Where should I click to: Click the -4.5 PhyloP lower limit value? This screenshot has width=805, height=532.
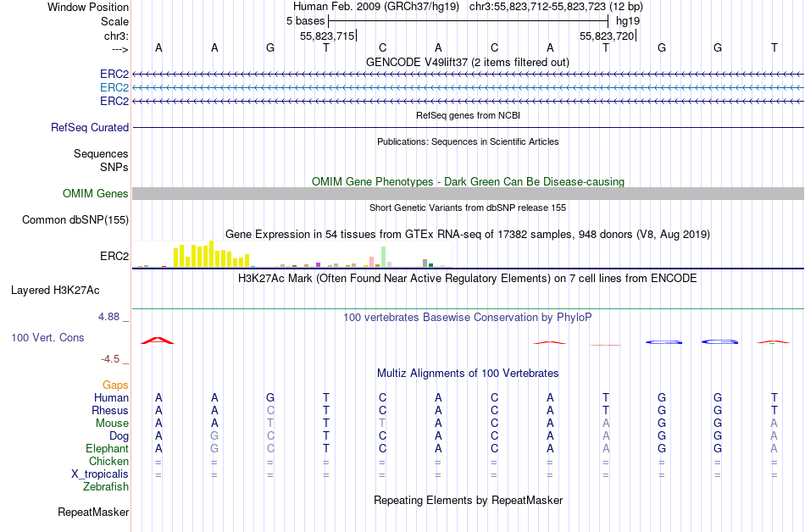pos(110,359)
